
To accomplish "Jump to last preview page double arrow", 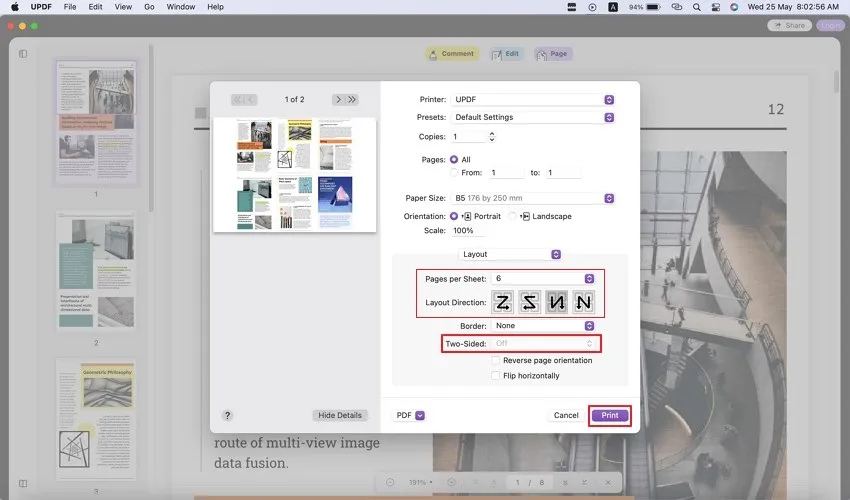I will [352, 99].
